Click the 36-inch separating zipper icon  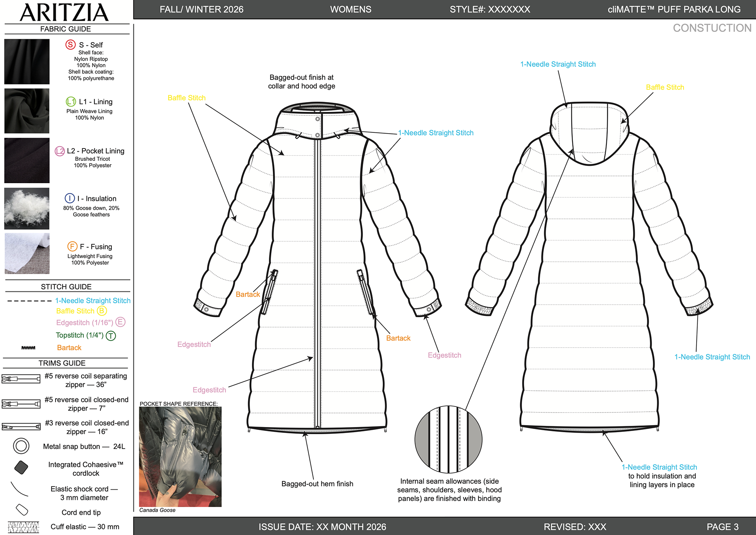click(x=21, y=379)
